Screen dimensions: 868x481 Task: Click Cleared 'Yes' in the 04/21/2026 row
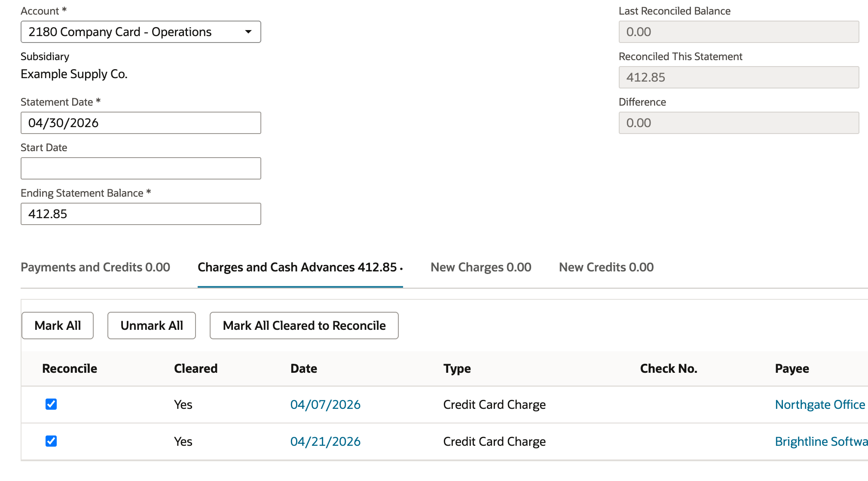pos(183,441)
